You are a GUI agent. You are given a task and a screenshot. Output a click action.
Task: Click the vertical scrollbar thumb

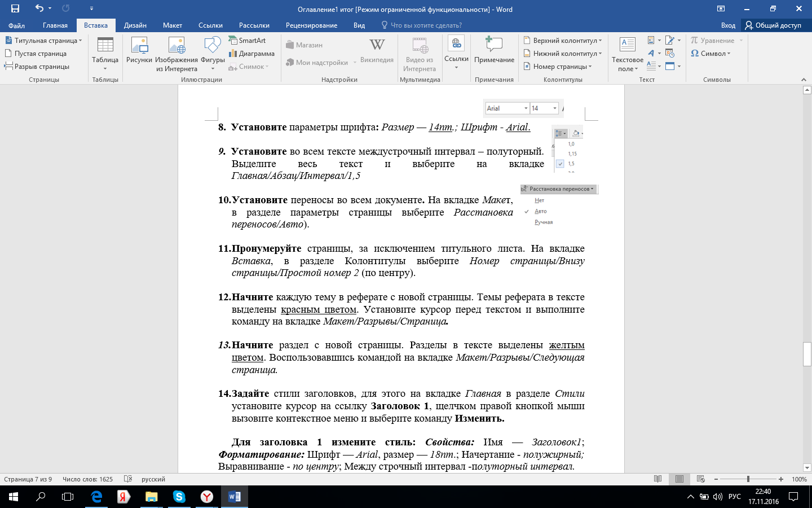807,354
